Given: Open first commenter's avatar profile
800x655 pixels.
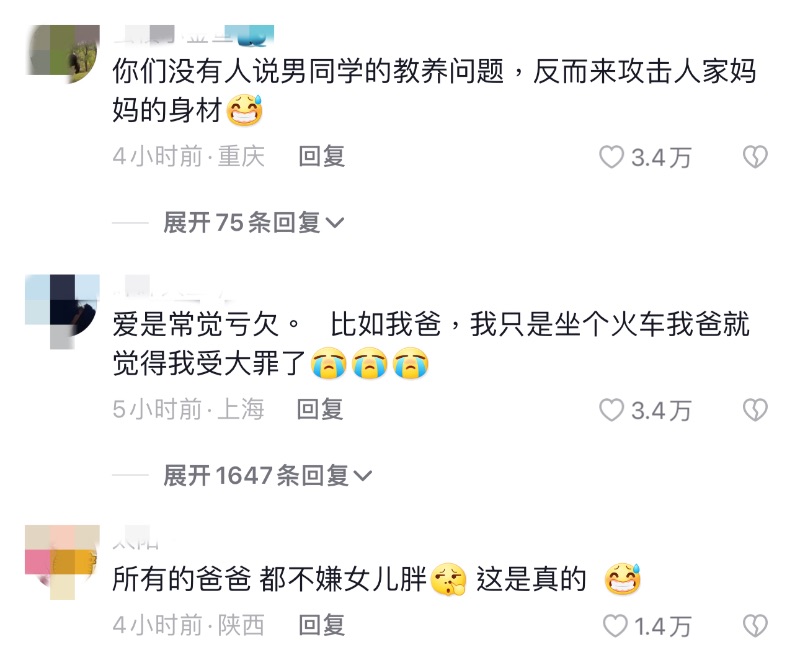Looking at the screenshot, I should 62,54.
